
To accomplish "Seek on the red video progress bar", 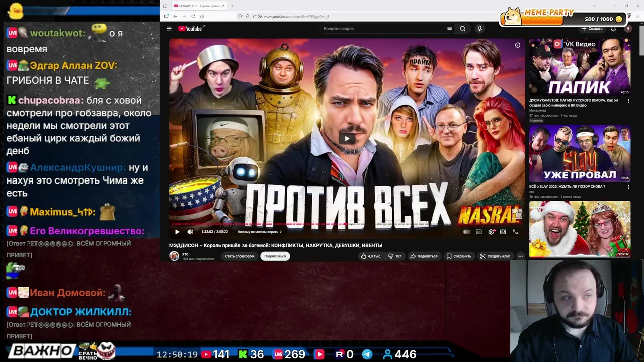I will click(x=347, y=224).
